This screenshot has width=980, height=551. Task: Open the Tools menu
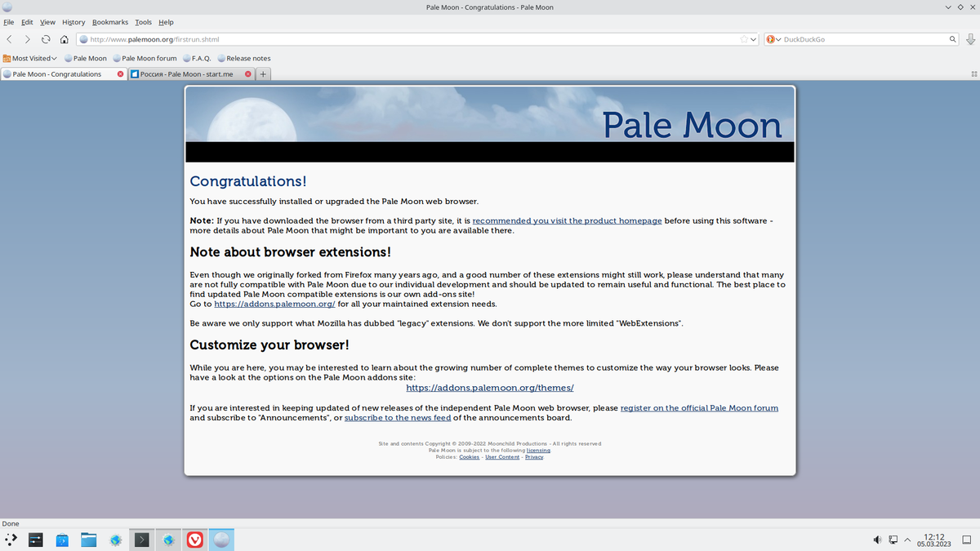144,22
